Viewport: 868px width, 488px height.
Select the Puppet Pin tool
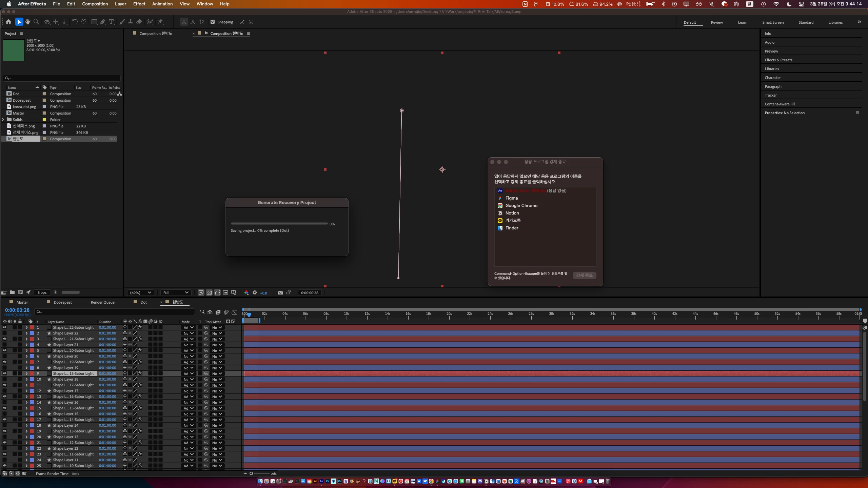pos(160,22)
